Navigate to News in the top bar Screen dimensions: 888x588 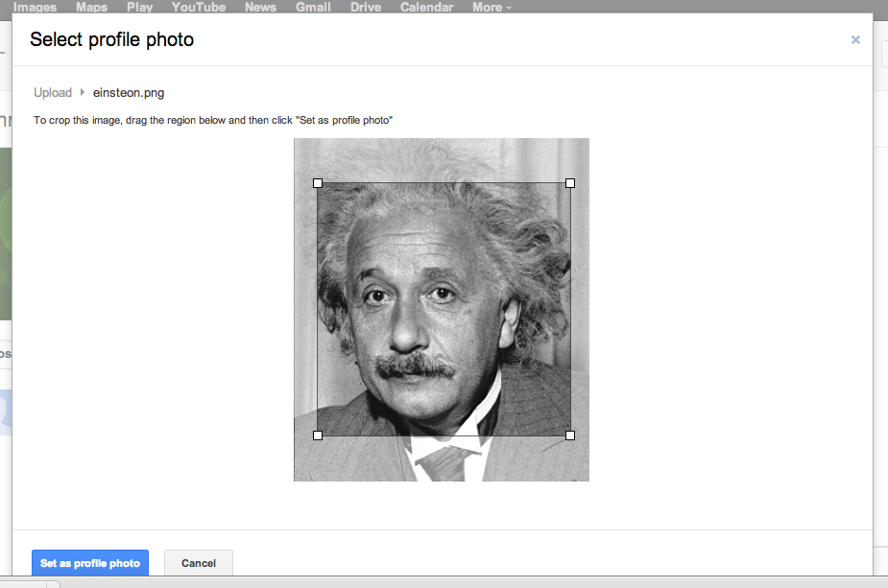click(x=260, y=7)
